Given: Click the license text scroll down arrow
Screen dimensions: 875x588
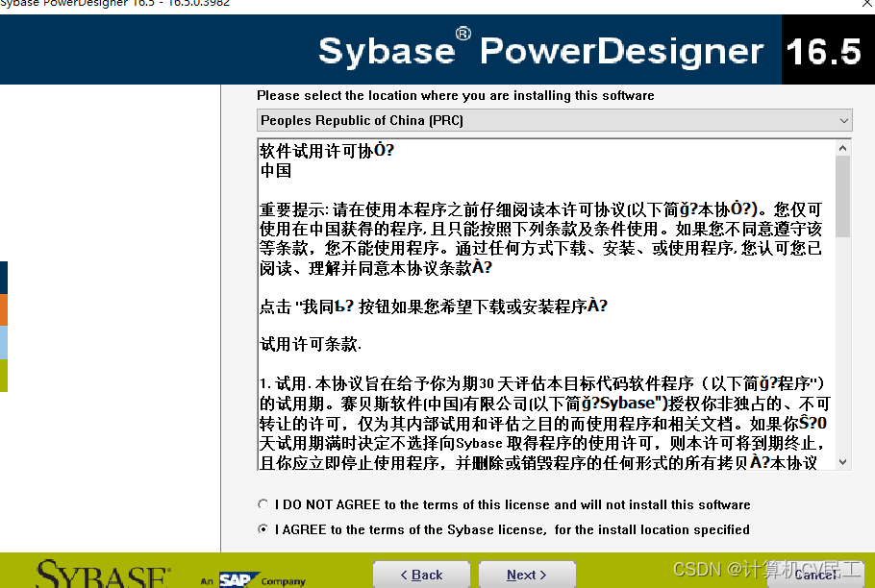Looking at the screenshot, I should 842,462.
